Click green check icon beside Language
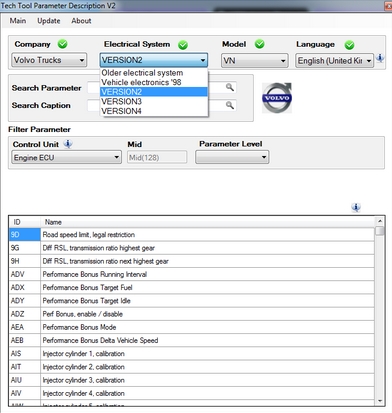 [x=349, y=45]
